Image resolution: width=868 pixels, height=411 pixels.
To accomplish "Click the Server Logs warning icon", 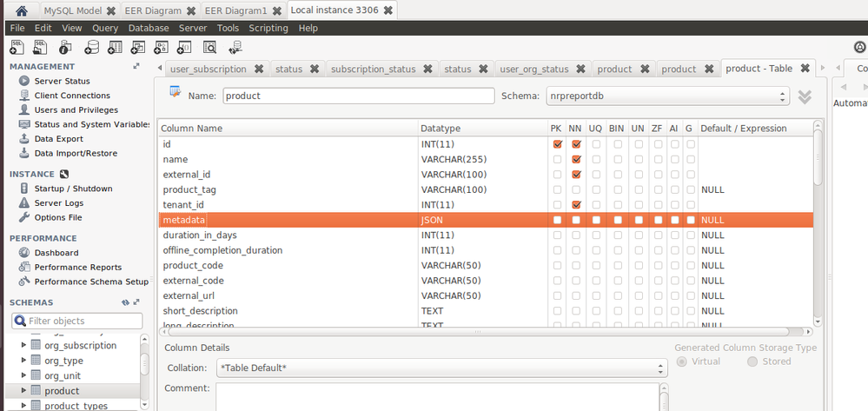I will pos(23,202).
